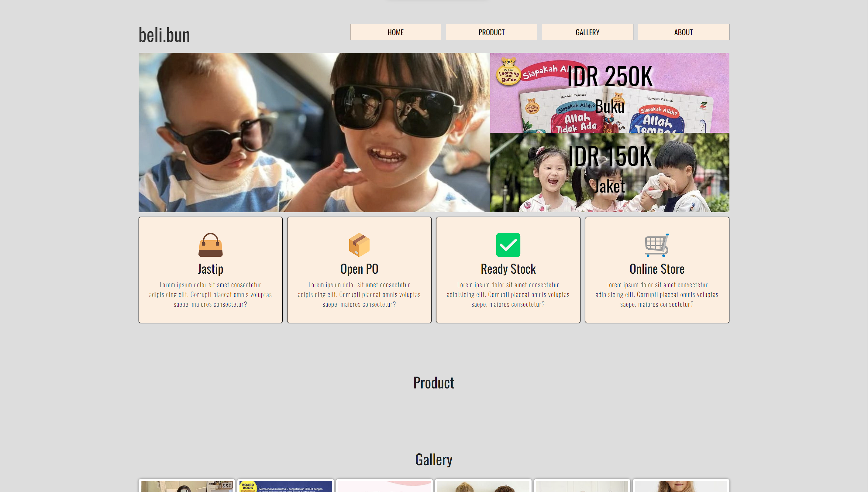Open the first gallery thumbnail

(187, 486)
